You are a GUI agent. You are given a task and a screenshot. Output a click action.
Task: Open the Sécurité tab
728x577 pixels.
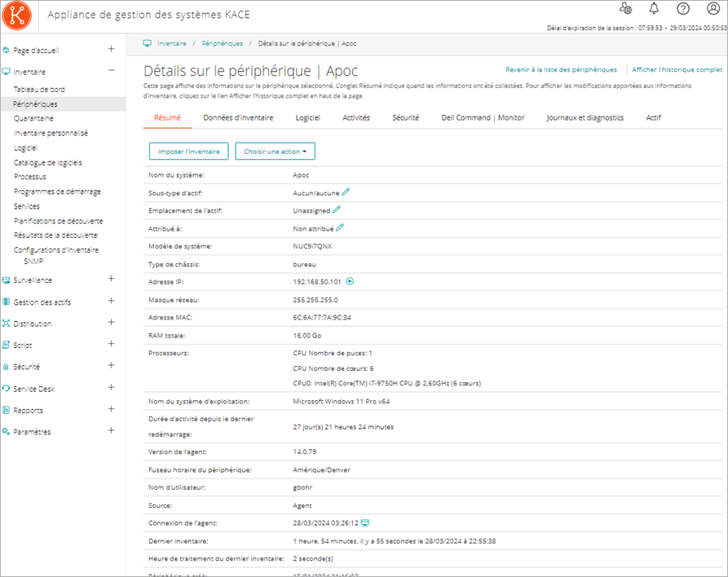(405, 117)
